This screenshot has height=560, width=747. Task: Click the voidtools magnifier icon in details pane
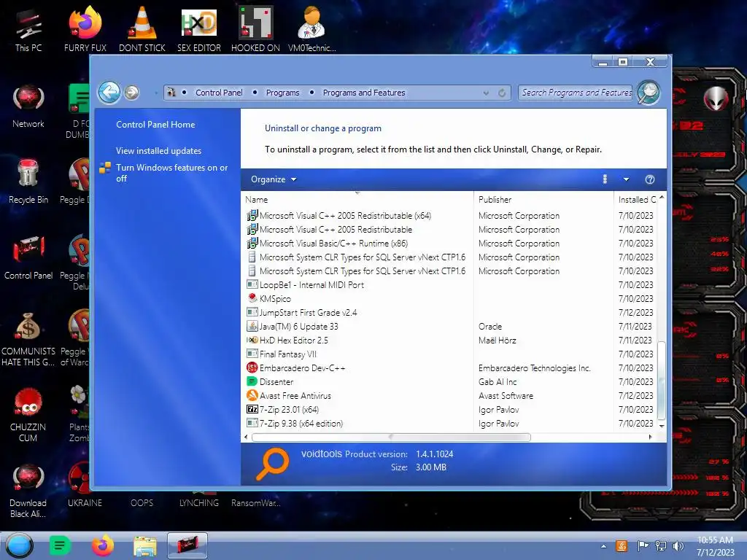click(271, 464)
